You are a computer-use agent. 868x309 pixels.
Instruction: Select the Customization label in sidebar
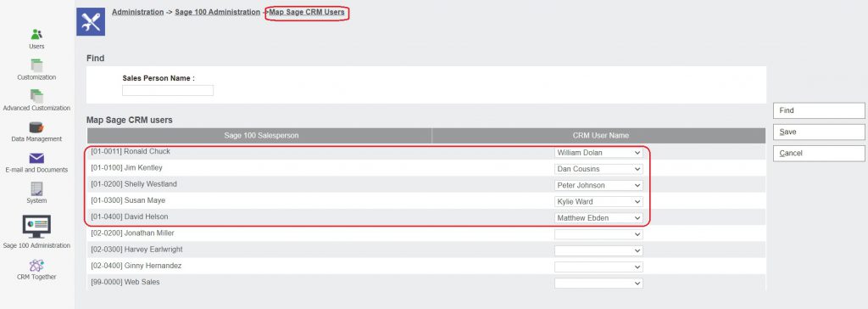(36, 77)
